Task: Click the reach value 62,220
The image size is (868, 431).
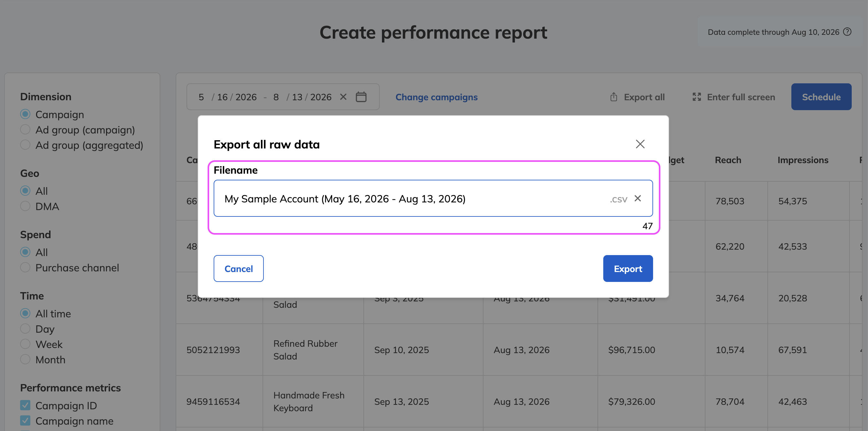Action: [730, 246]
